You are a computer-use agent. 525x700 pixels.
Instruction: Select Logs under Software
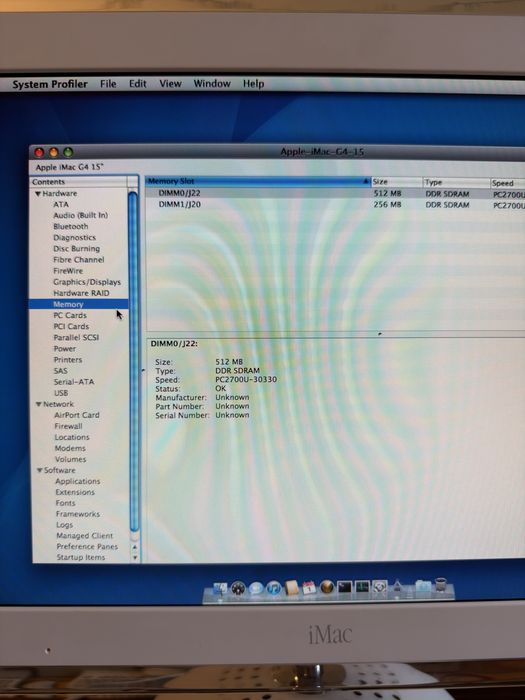tap(64, 525)
